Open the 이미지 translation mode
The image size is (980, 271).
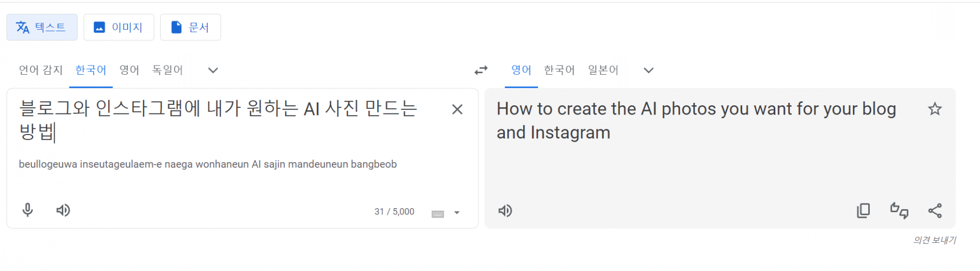[118, 27]
